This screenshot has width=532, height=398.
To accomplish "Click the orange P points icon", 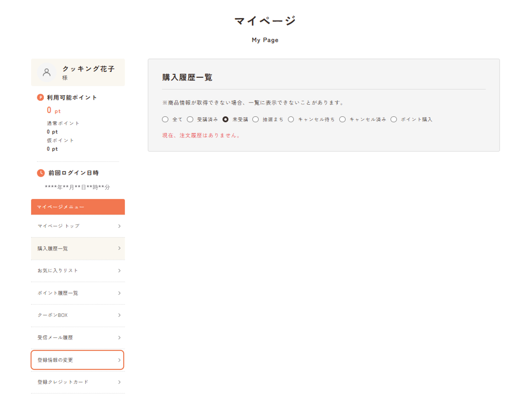I will [41, 97].
